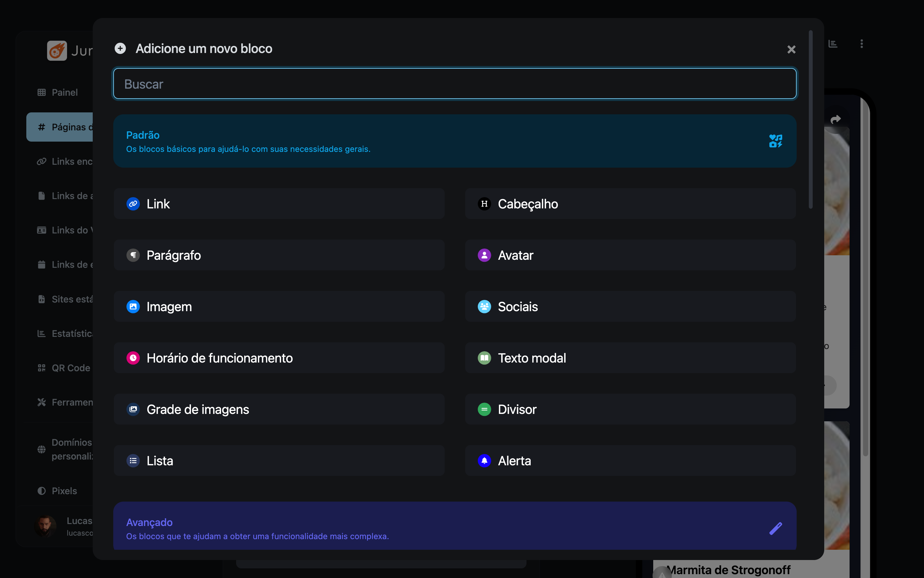Choose the Sociais block icon

(484, 307)
